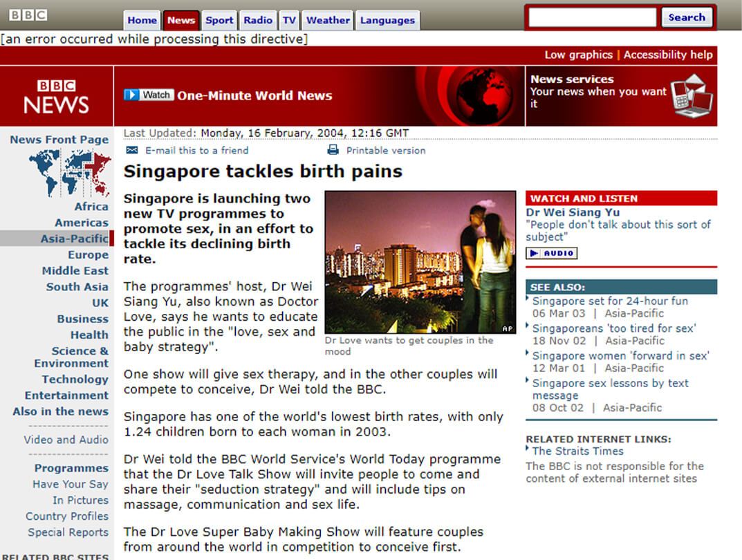The image size is (742, 560).
Task: Click 'Singapore tackles birth pains' headline
Action: [x=263, y=171]
